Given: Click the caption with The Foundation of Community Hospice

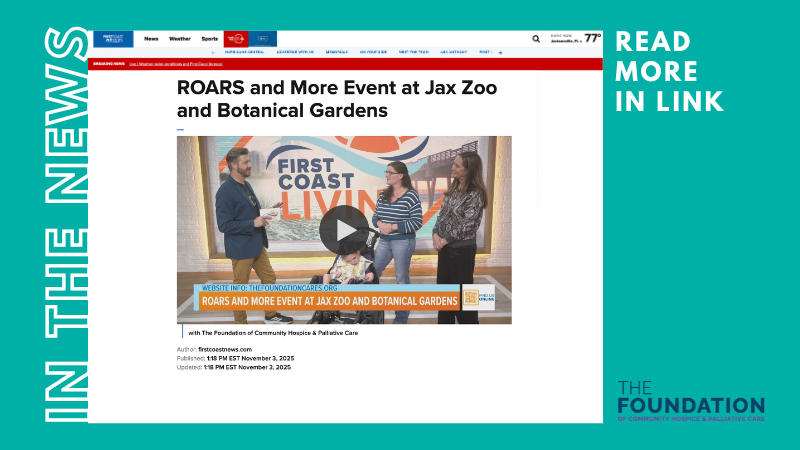Looking at the screenshot, I should [x=273, y=333].
